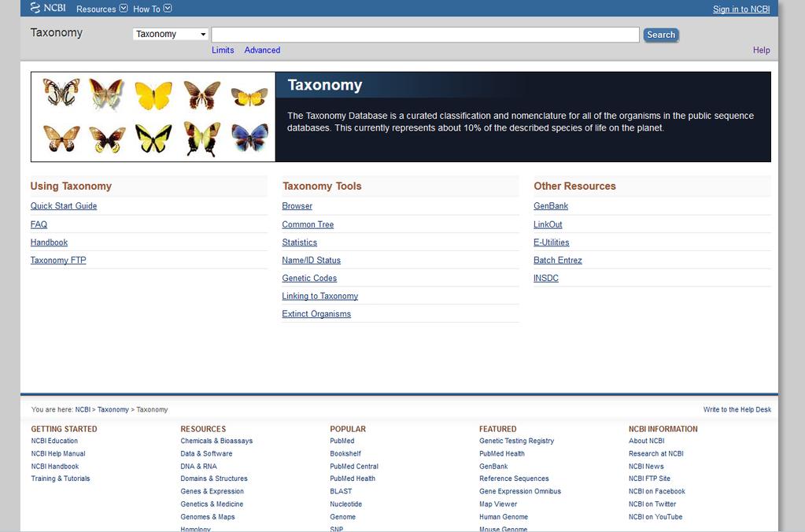805x532 pixels.
Task: Open the Quick Start Guide
Action: click(x=64, y=206)
